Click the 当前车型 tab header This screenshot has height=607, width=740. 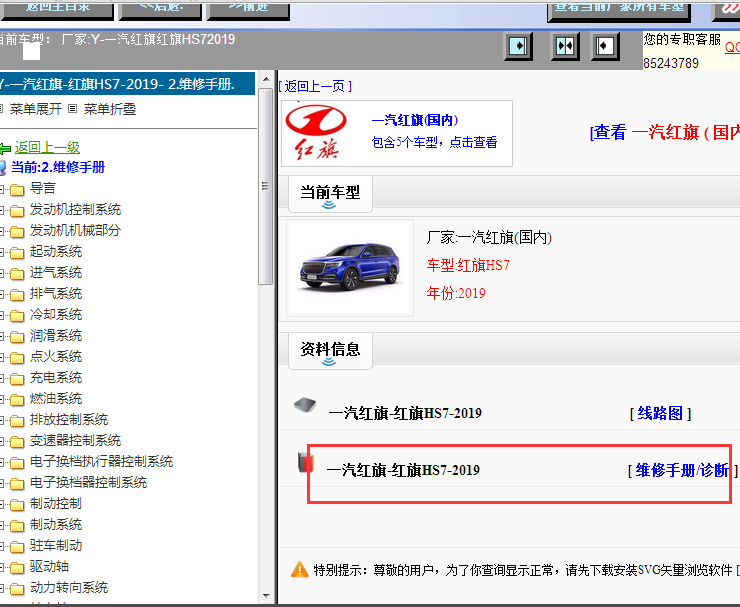point(330,194)
